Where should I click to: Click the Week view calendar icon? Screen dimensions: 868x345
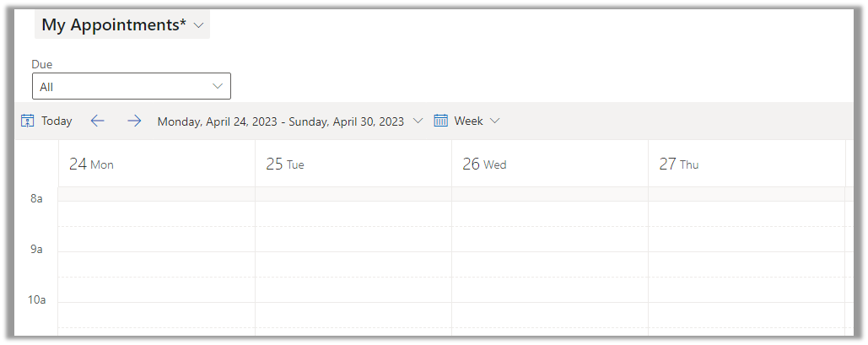pyautogui.click(x=441, y=121)
